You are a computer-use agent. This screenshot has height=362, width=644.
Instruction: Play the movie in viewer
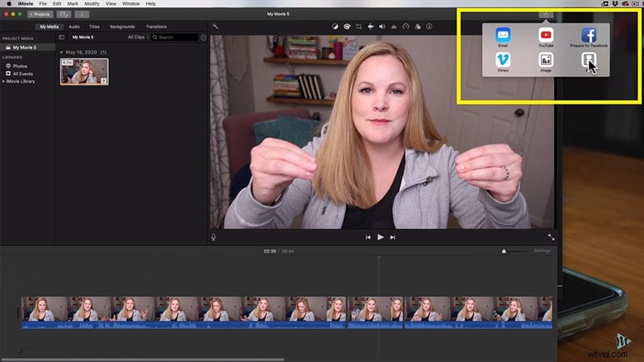[380, 237]
